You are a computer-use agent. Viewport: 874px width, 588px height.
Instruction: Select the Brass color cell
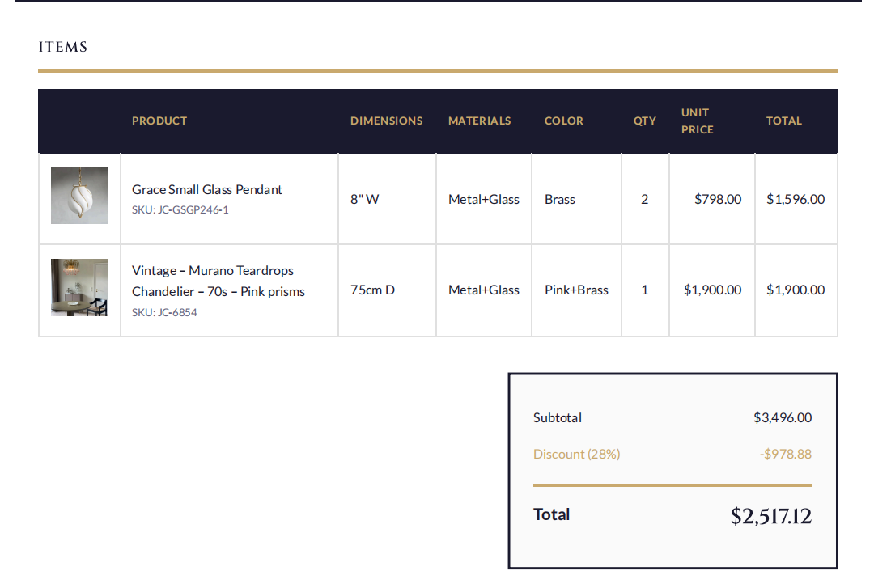tap(560, 200)
